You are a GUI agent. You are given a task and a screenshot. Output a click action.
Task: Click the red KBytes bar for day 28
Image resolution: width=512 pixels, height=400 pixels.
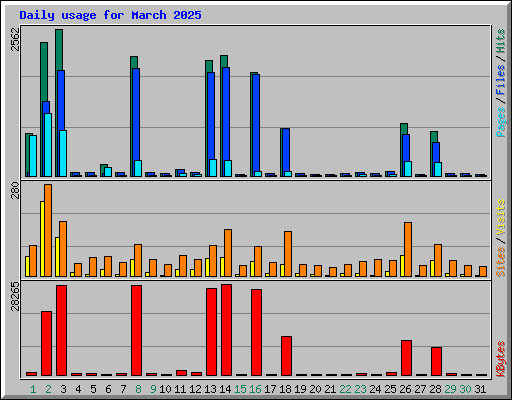click(436, 361)
